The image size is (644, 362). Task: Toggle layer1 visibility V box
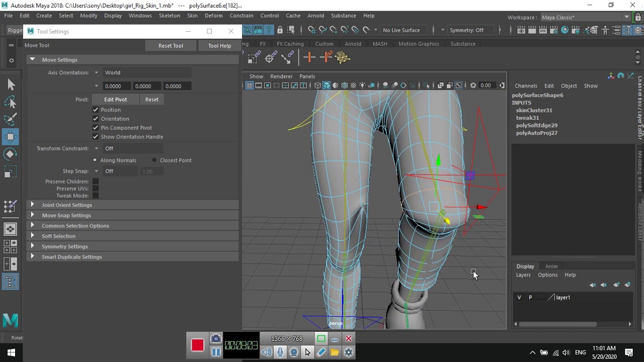click(519, 298)
